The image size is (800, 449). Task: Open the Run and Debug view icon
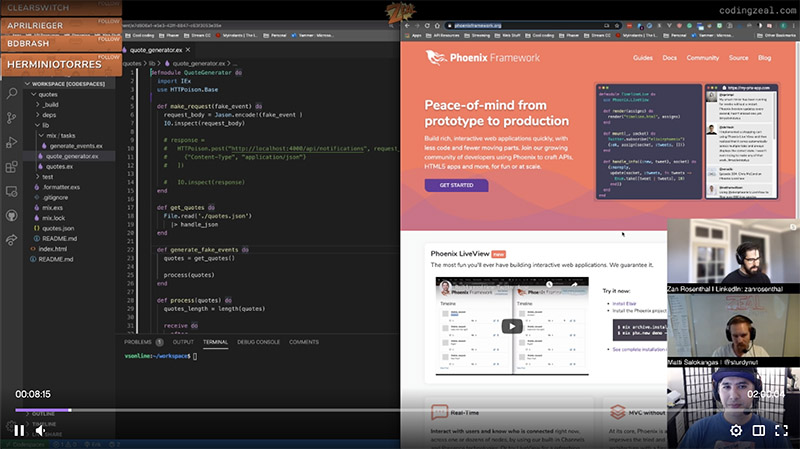tap(11, 142)
